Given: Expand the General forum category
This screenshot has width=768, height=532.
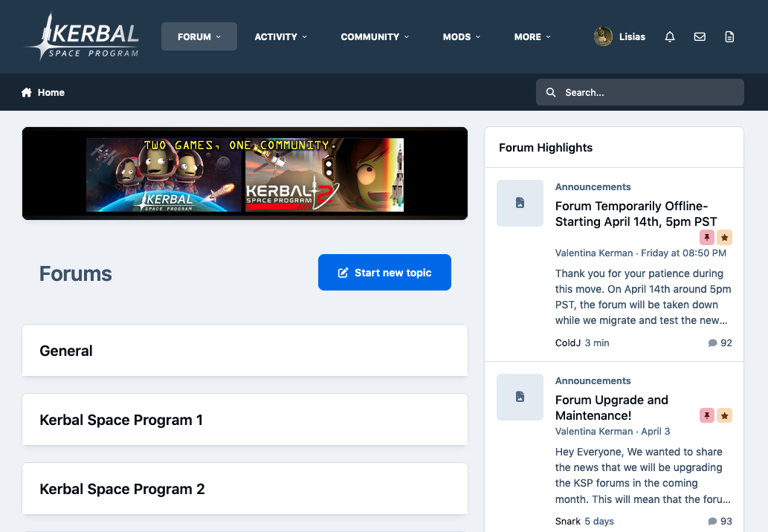Looking at the screenshot, I should pos(245,351).
